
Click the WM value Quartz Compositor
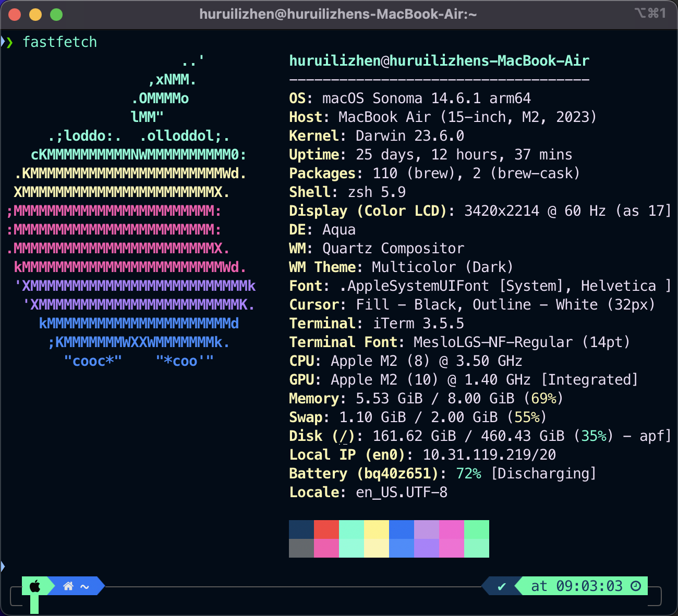(x=393, y=249)
